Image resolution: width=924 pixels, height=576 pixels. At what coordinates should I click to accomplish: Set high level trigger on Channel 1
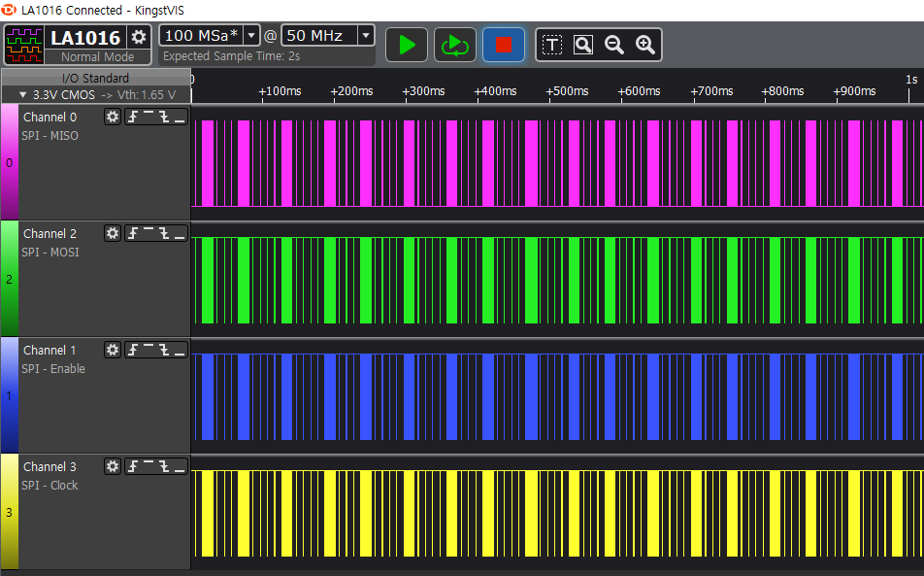pyautogui.click(x=148, y=350)
